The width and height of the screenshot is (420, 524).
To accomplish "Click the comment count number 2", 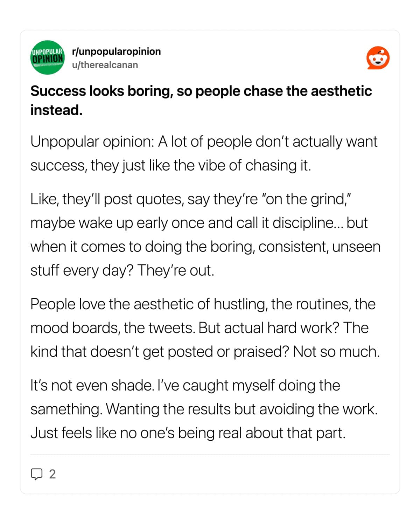I will [52, 474].
